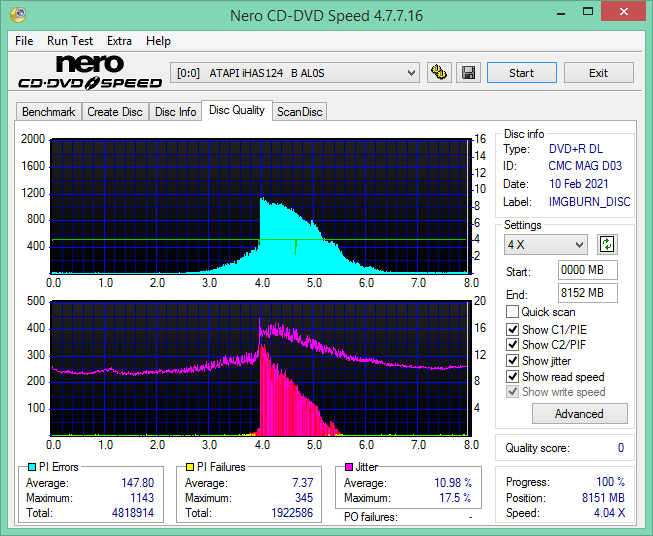Image resolution: width=653 pixels, height=536 pixels.
Task: Open the ATAPI iHAS124 drive dropdown
Action: pos(295,73)
